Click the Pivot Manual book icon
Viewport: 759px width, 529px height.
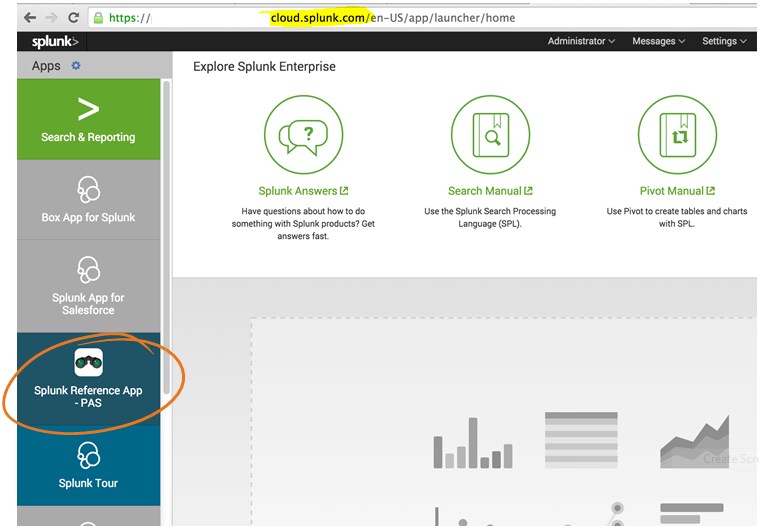677,135
